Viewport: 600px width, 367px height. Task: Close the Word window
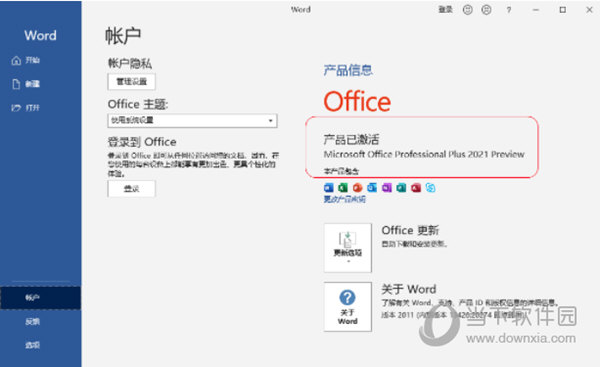[589, 10]
